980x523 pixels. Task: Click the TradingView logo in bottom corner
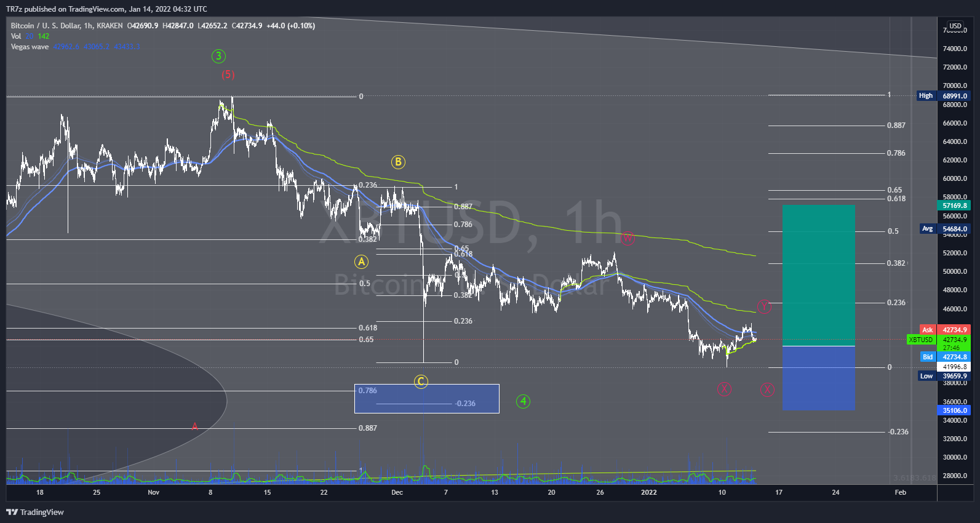35,512
